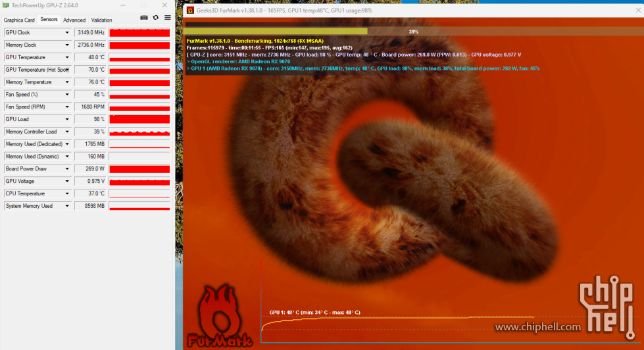
Task: Click the 0.975 V GPU Voltage value
Action: click(x=90, y=181)
